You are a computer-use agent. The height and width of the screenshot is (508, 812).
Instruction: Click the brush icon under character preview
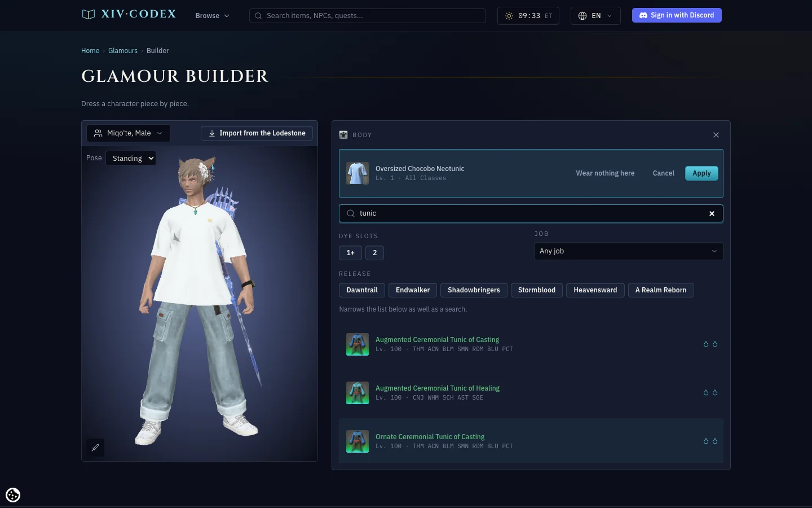[95, 448]
